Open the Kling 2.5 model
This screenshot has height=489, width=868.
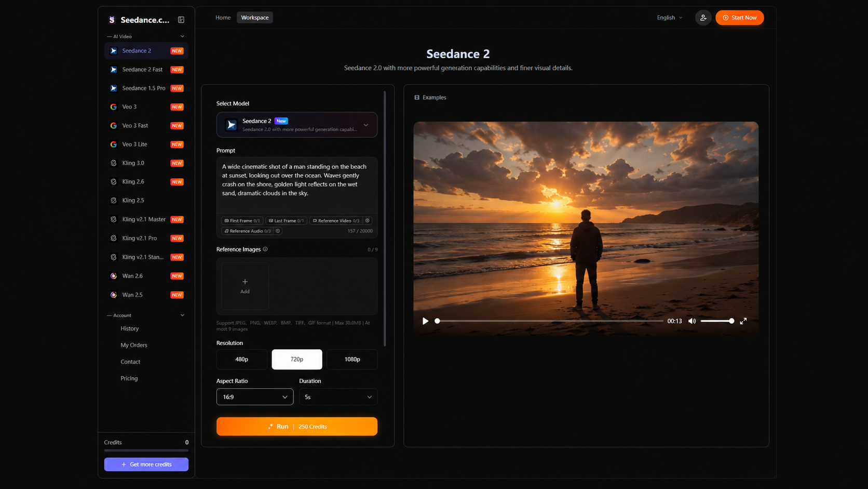click(x=146, y=201)
